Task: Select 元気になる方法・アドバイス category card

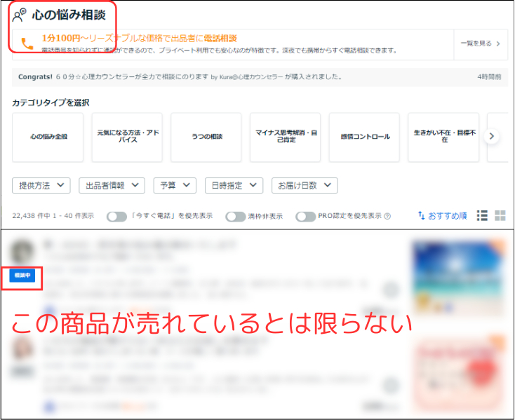Action: click(x=127, y=137)
